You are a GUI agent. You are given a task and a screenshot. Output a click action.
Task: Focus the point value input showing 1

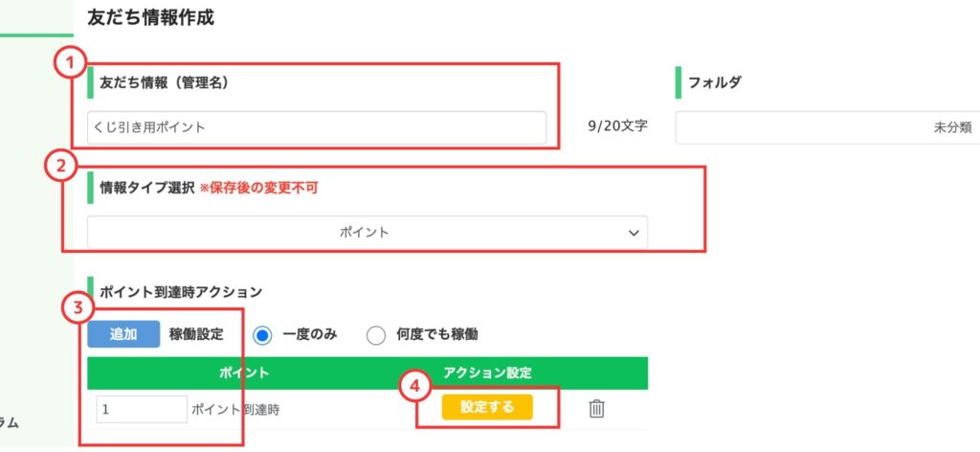[x=142, y=410]
